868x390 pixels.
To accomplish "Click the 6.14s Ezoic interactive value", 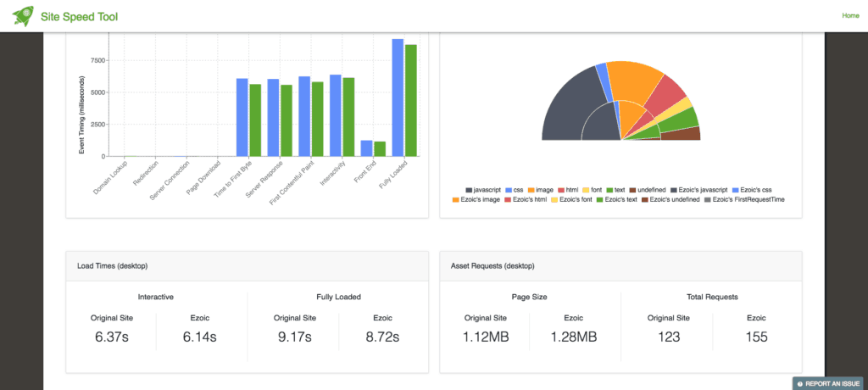I will tap(200, 337).
